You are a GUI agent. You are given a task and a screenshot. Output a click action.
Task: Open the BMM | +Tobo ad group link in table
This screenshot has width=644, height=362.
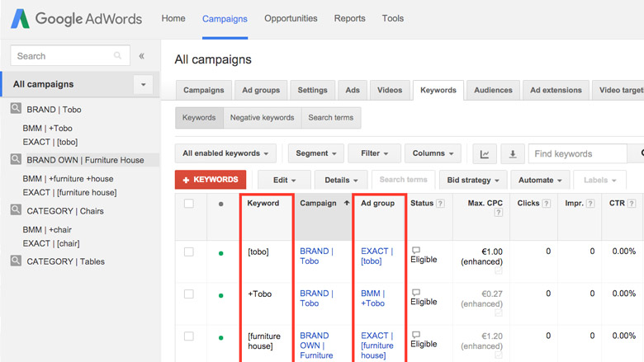pos(373,298)
